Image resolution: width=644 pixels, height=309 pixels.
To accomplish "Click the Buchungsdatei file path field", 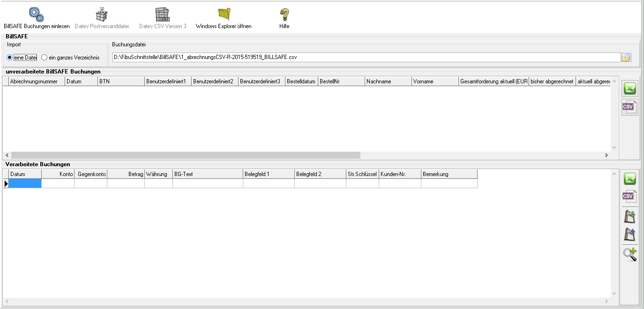I will click(x=366, y=58).
